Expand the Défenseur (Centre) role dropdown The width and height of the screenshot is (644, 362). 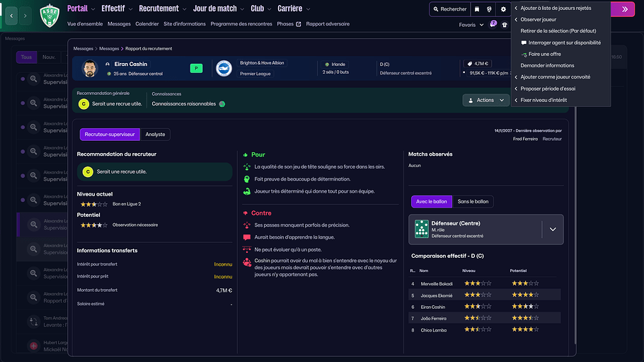pos(552,229)
